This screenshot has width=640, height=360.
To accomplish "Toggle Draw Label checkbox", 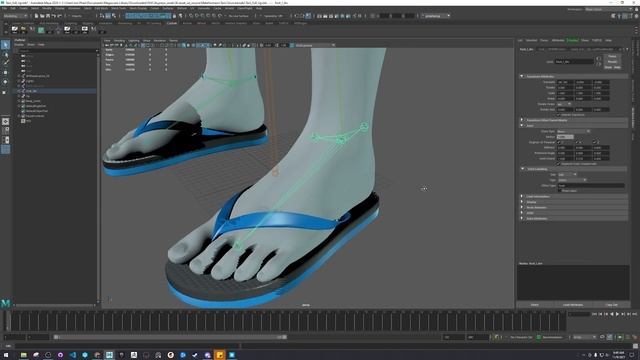I will [560, 191].
